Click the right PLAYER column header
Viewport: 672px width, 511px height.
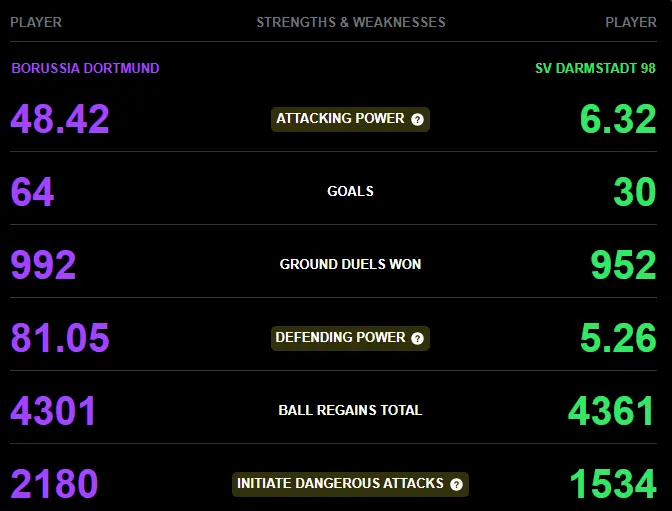coord(631,22)
